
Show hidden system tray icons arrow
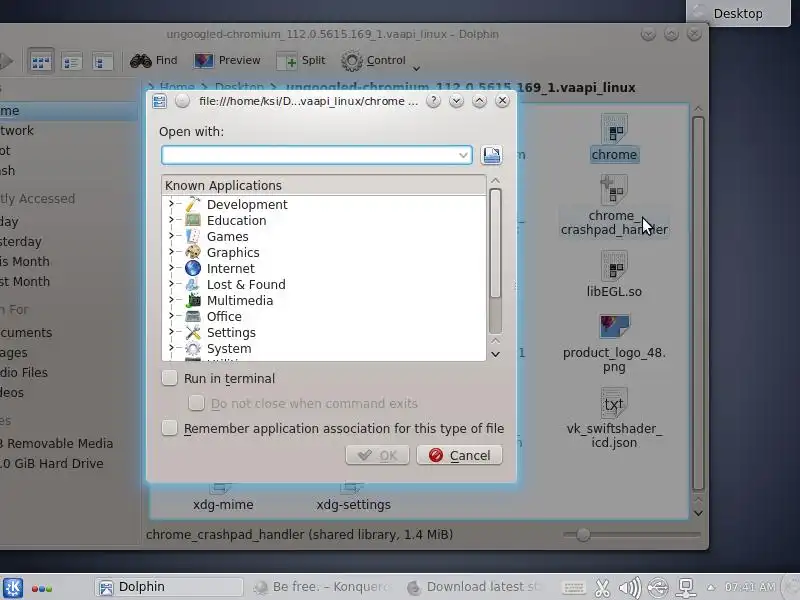[x=711, y=587]
